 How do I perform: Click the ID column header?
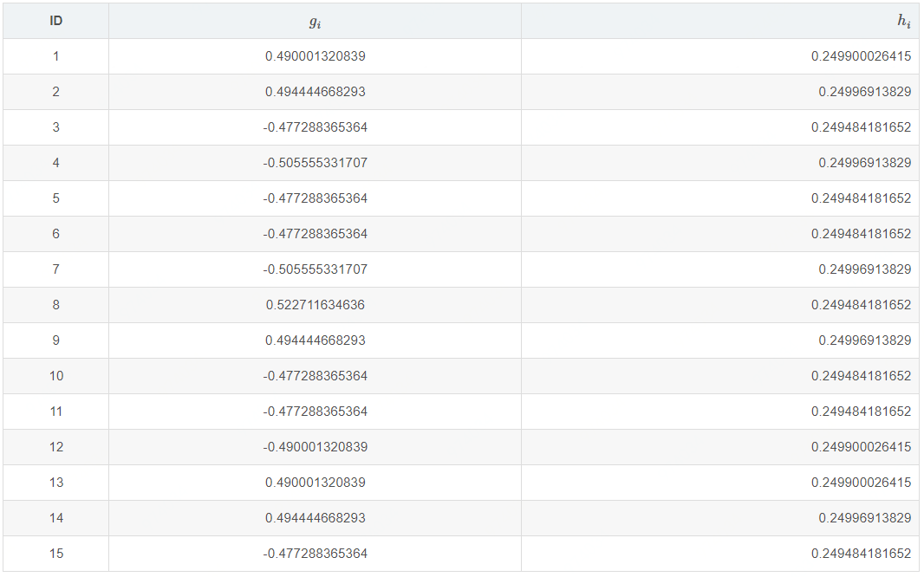(56, 21)
